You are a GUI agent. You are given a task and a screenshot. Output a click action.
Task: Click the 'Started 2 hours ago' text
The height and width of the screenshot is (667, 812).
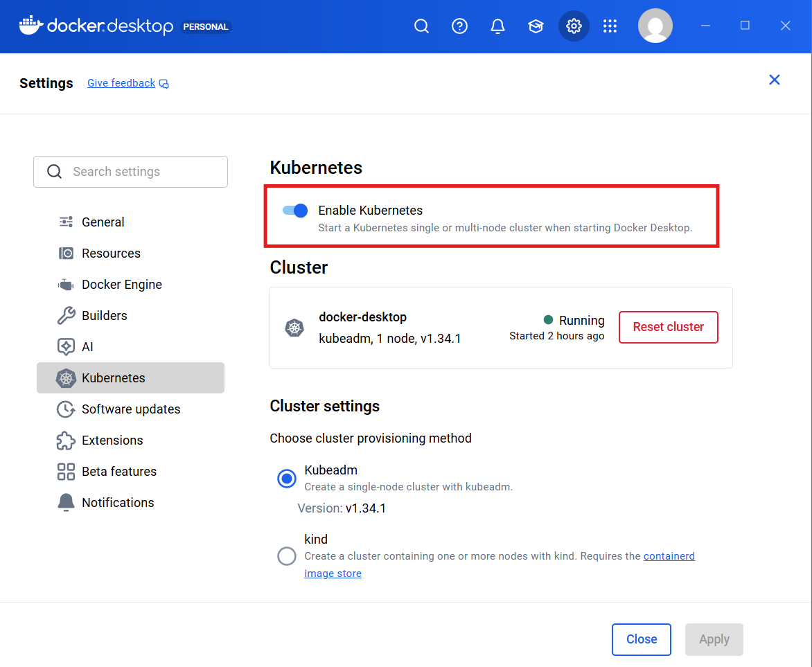point(557,336)
